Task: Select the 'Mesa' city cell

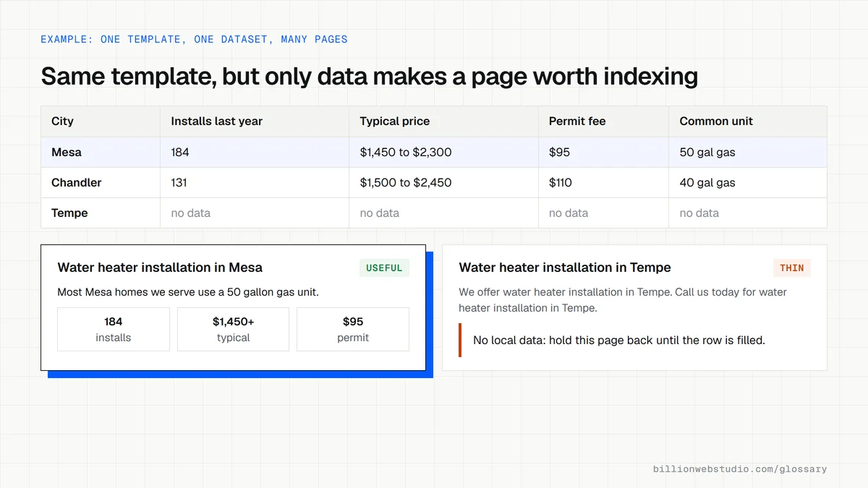Action: point(101,153)
